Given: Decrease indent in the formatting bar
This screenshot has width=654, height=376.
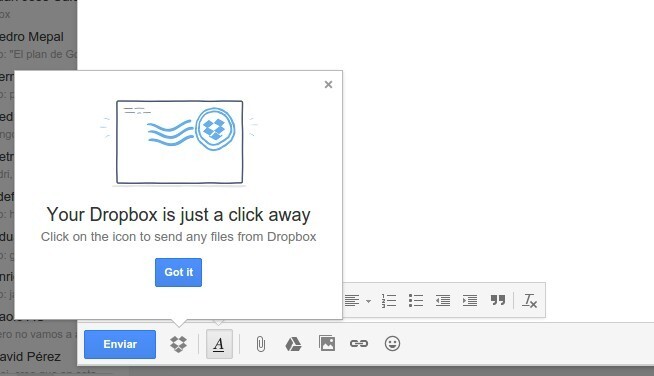Looking at the screenshot, I should [443, 300].
